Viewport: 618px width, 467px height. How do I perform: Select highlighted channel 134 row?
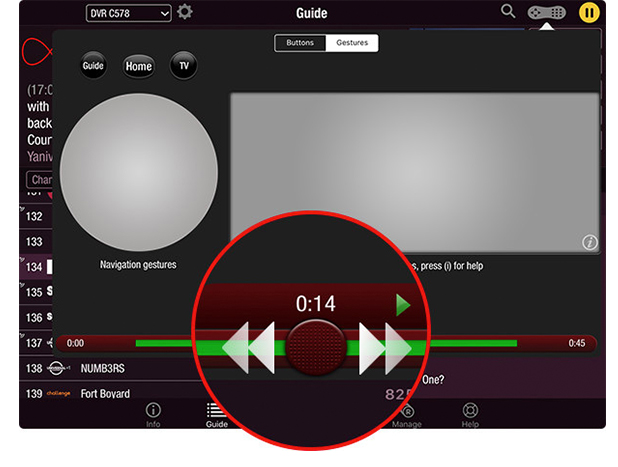click(36, 267)
